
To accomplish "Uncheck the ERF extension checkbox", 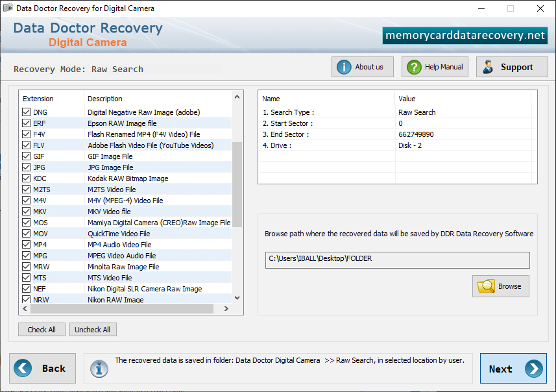I will click(x=26, y=123).
